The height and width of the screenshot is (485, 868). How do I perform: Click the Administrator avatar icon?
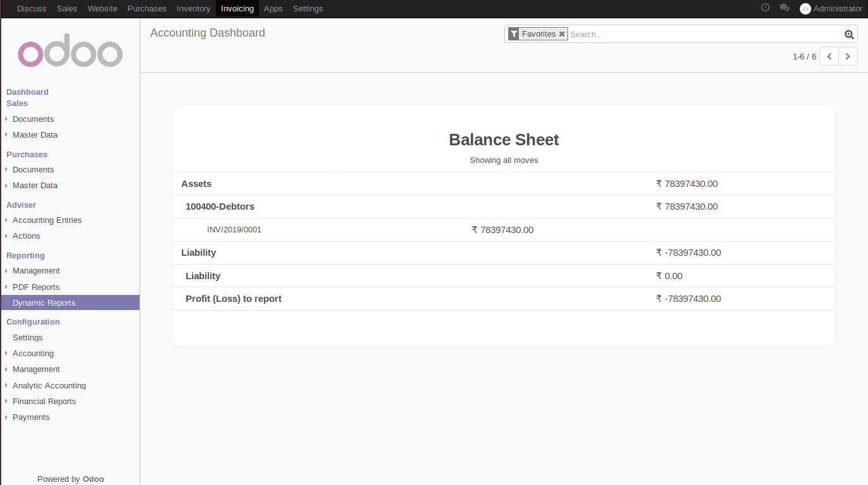point(805,9)
